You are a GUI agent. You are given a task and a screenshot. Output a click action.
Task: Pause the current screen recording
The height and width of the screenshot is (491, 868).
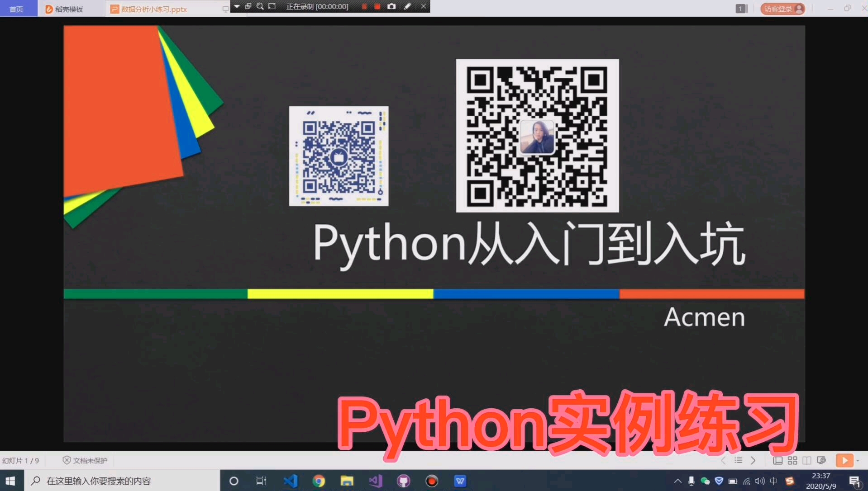(x=364, y=6)
